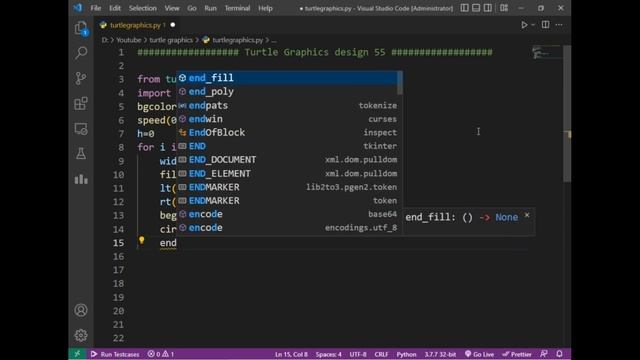Click the Youtube breadcrumb folder
This screenshot has height=360, width=640.
(x=129, y=40)
